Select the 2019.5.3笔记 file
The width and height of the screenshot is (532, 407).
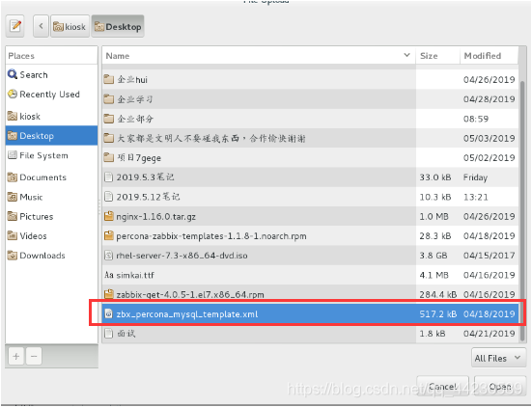click(310, 177)
